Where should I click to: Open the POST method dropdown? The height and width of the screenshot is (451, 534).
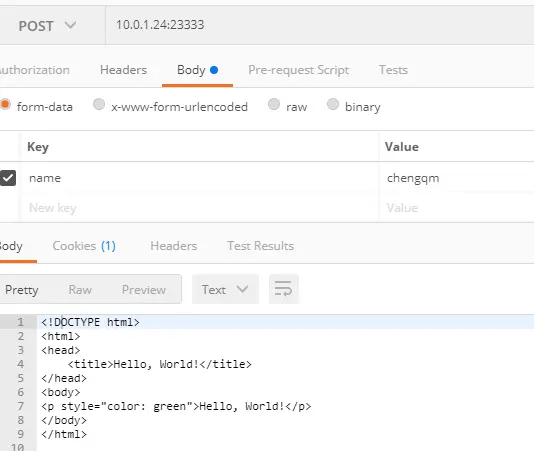point(47,26)
